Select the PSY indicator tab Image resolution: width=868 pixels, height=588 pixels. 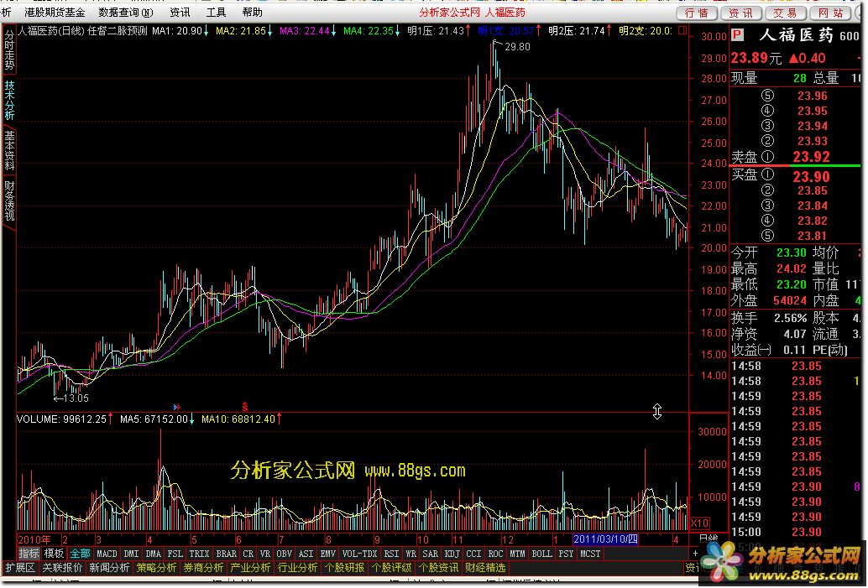coord(567,553)
